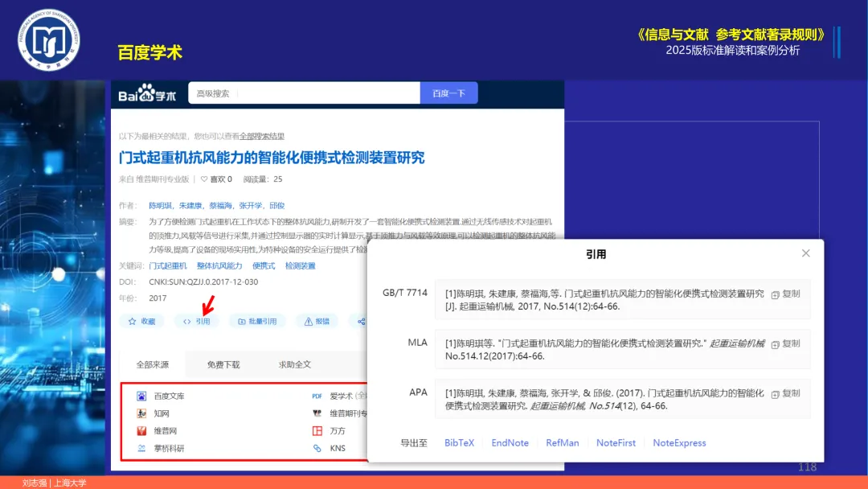Click the copy icon for MLA citation

pos(776,344)
